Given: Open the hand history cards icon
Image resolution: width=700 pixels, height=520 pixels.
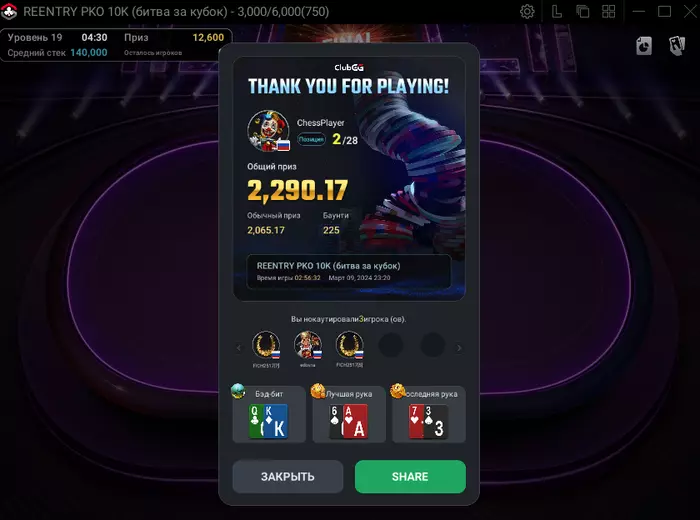Looking at the screenshot, I should click(x=677, y=46).
